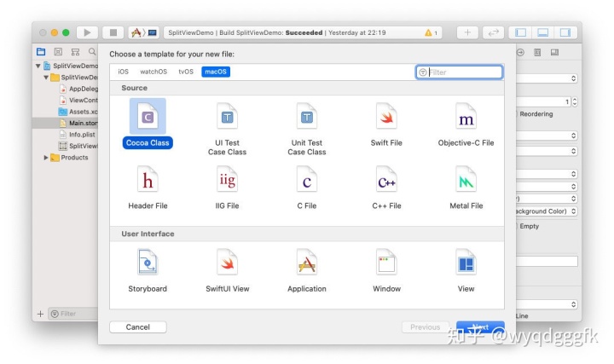This screenshot has height=364, width=614.
Task: Open the scheme selector in toolbar
Action: point(144,32)
